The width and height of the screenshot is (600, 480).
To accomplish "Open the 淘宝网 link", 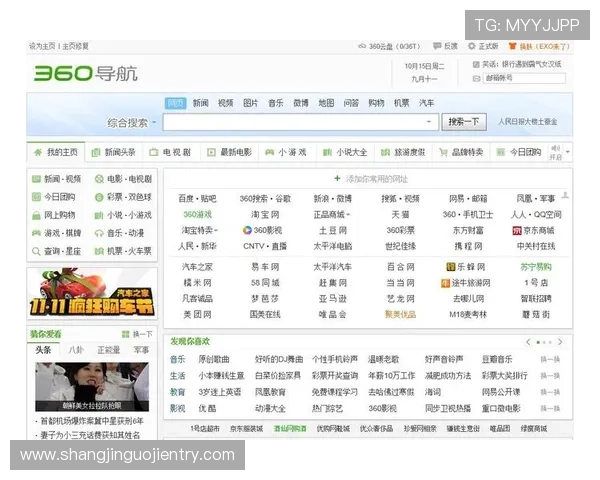I will coord(265,214).
